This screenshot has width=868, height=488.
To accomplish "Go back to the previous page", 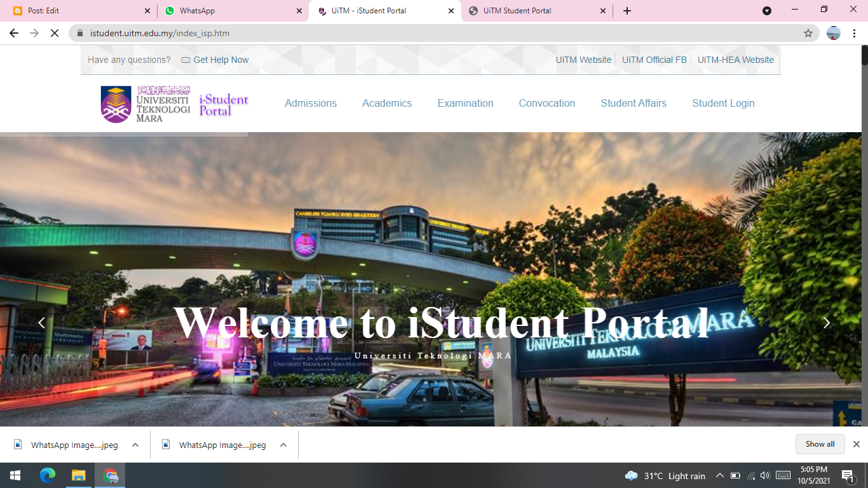I will tap(14, 33).
